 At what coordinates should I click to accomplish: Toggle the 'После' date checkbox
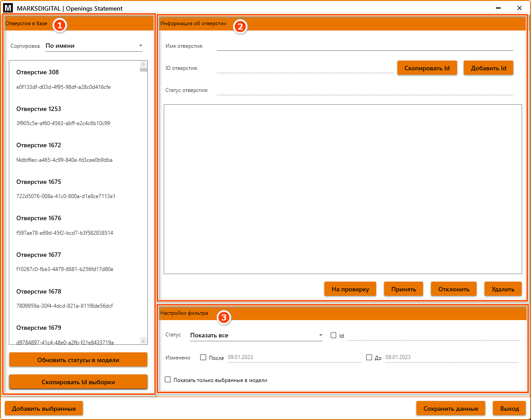point(204,357)
